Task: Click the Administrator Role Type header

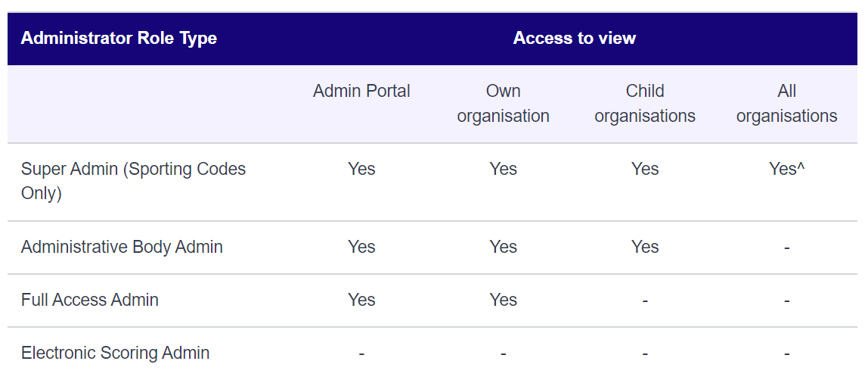Action: tap(119, 38)
